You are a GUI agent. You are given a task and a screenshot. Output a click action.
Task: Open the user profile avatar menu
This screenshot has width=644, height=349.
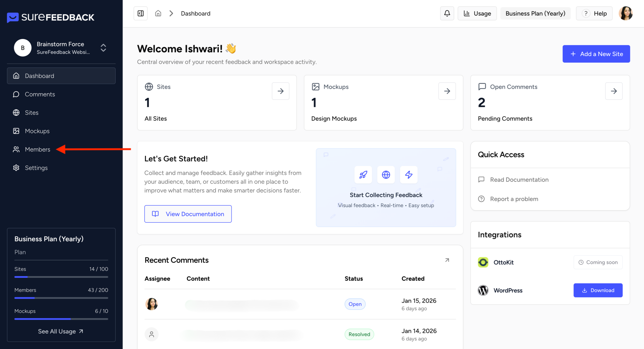[x=626, y=13]
